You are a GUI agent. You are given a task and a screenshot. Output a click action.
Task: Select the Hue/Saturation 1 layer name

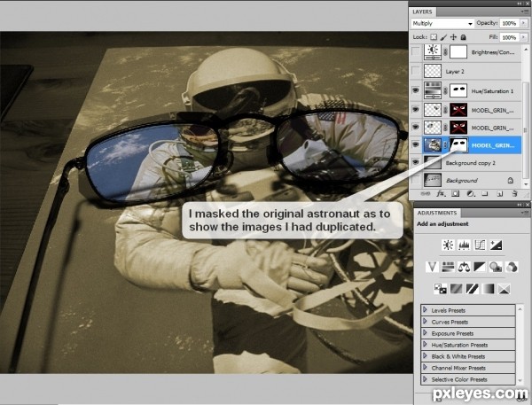coord(492,91)
